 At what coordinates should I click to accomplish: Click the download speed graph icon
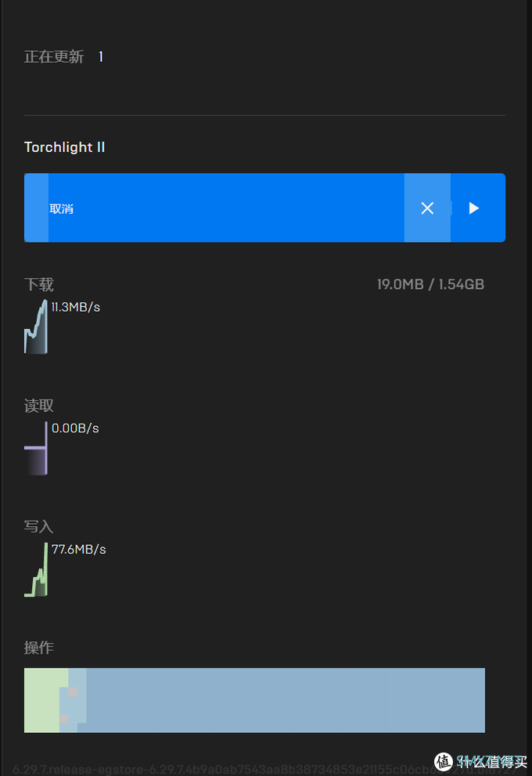pos(36,327)
